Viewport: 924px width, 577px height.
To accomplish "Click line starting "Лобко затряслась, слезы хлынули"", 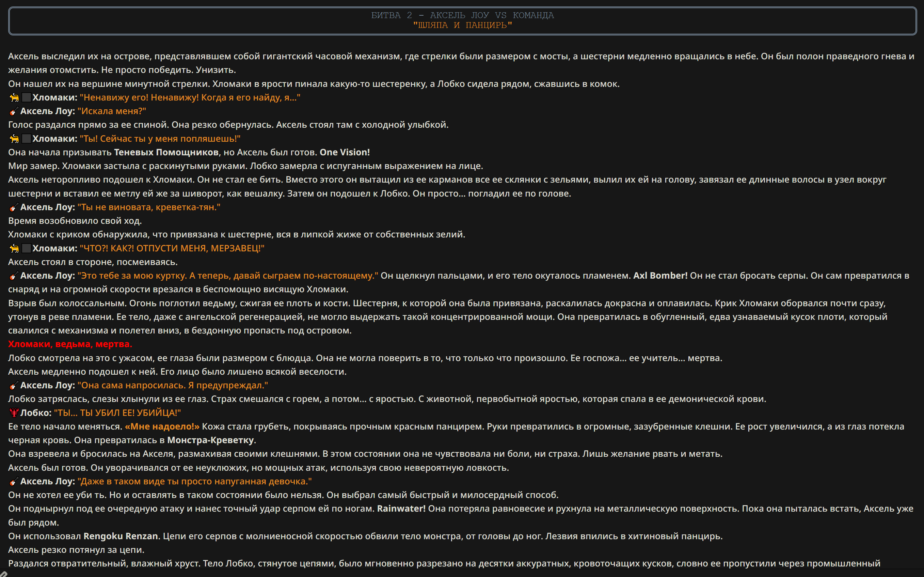I will [x=387, y=399].
